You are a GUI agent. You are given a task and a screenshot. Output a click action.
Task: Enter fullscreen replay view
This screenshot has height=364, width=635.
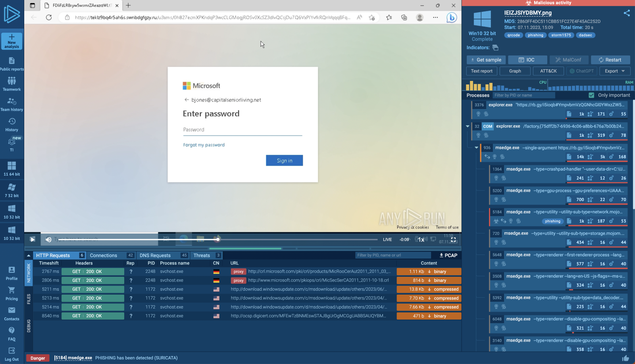pos(453,239)
